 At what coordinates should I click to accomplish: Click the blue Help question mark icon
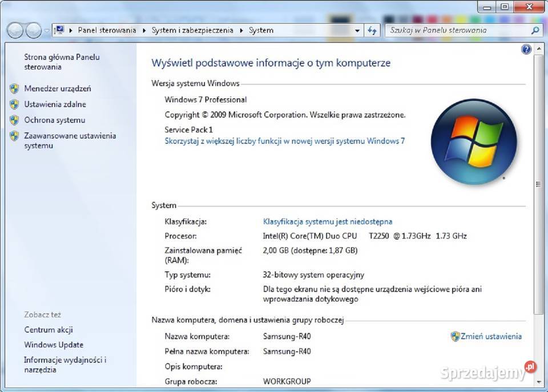(526, 50)
